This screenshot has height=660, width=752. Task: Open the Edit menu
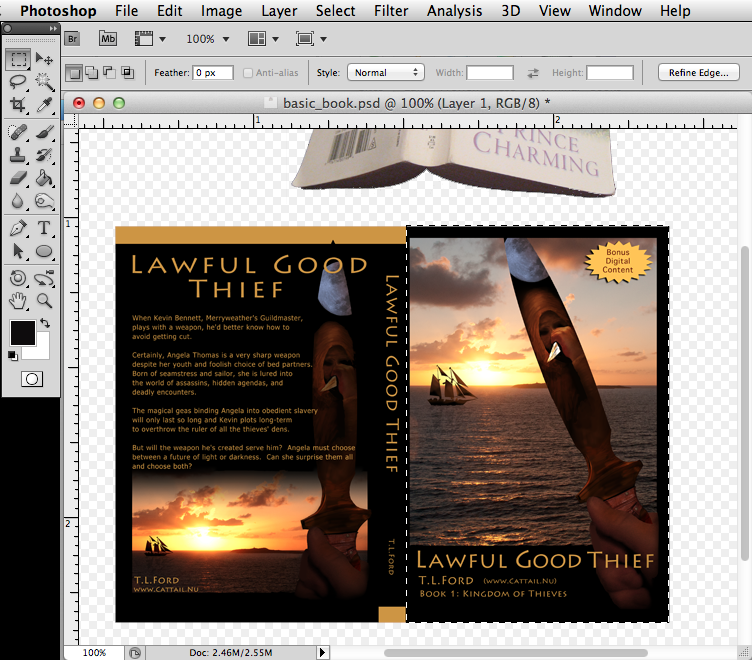(169, 11)
